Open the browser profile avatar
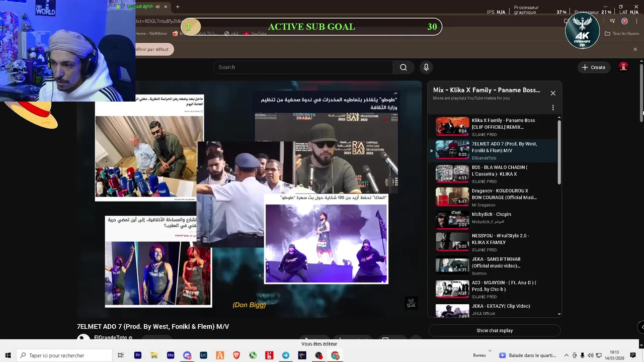Image resolution: width=644 pixels, height=362 pixels. point(624,21)
